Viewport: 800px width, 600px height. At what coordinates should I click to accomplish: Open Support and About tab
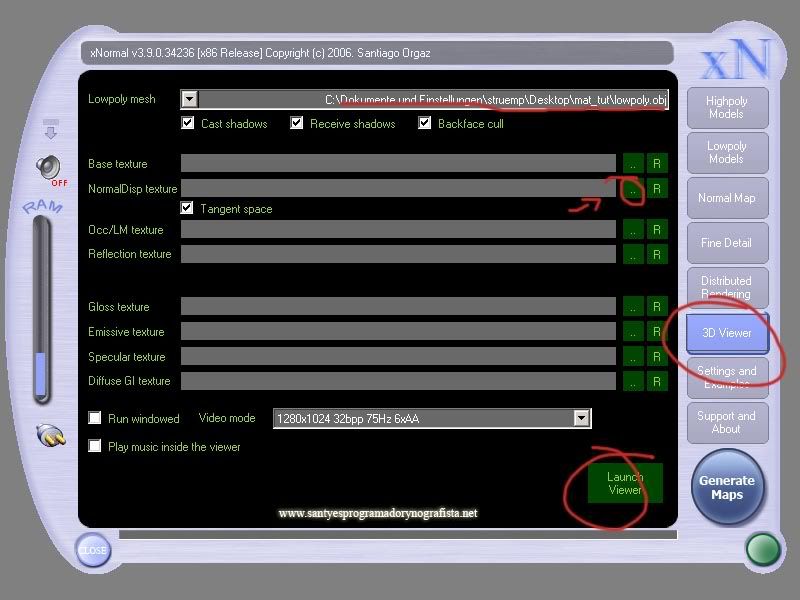coord(727,422)
